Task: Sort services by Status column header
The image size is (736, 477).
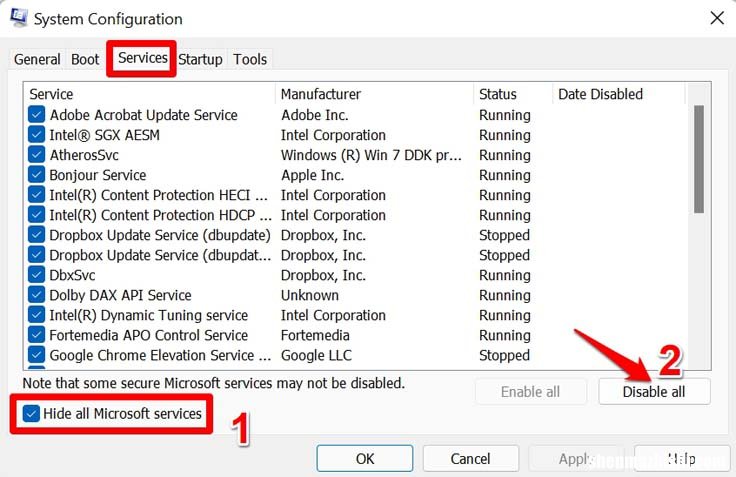Action: 512,94
